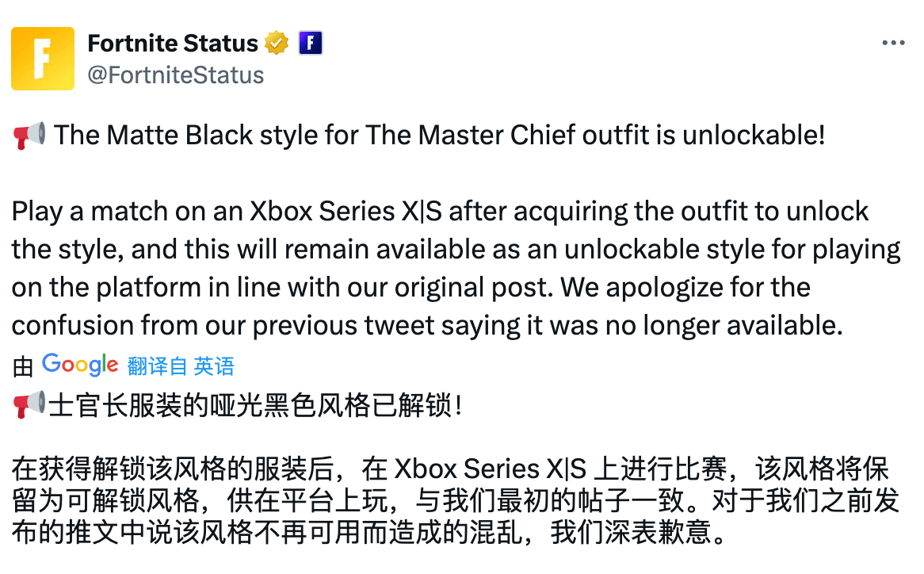Screen dimensions: 924x574
Task: Click the purple Fortnite affiliate badge
Action: point(310,43)
